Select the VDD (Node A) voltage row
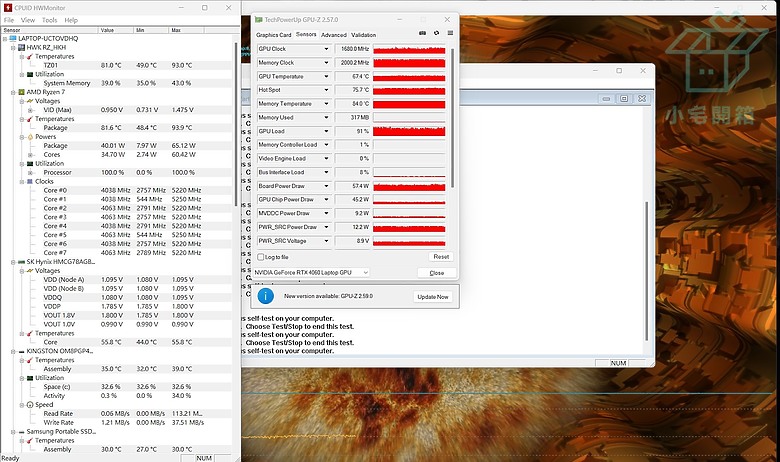Screen dimensions: 780x462 coord(117,279)
